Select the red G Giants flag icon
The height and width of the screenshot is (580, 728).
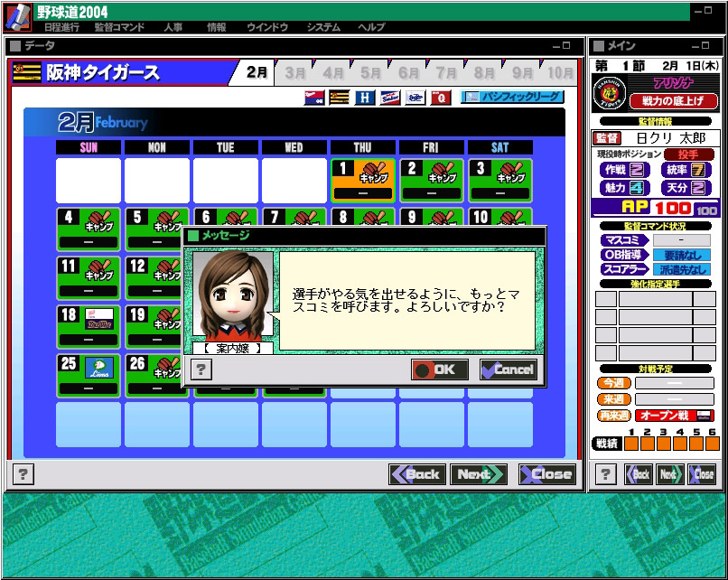click(441, 97)
